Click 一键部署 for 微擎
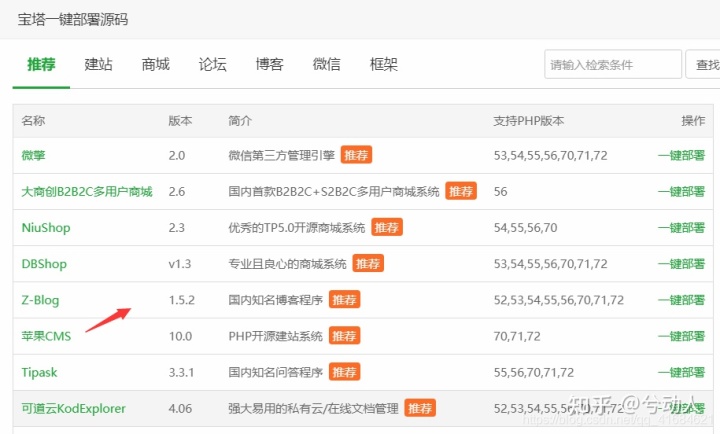The height and width of the screenshot is (434, 720). coord(681,155)
